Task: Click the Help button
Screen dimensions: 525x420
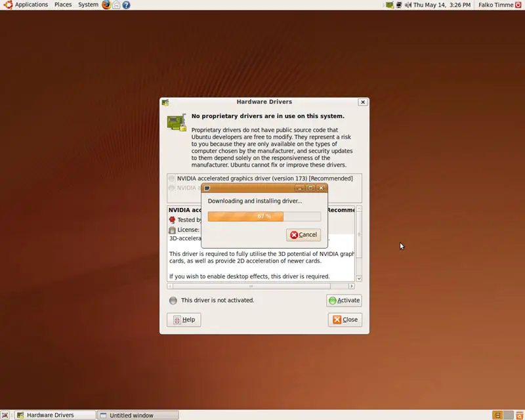Action: [x=184, y=320]
